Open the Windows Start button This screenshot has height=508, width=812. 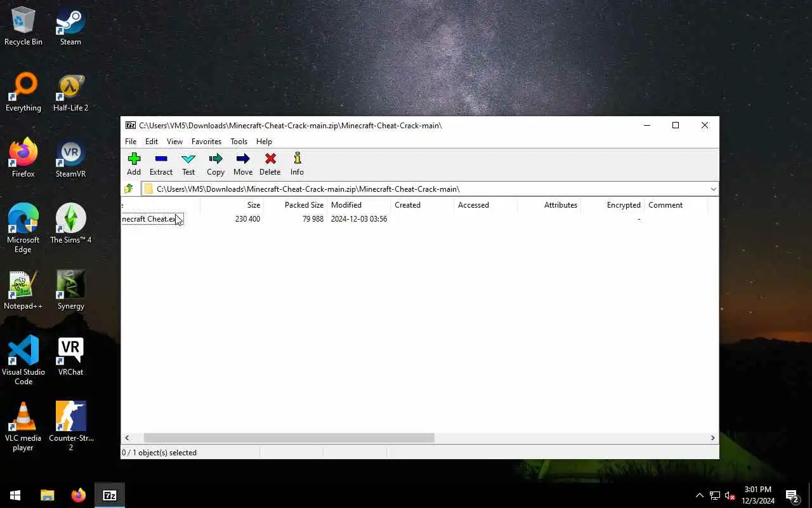(15, 495)
